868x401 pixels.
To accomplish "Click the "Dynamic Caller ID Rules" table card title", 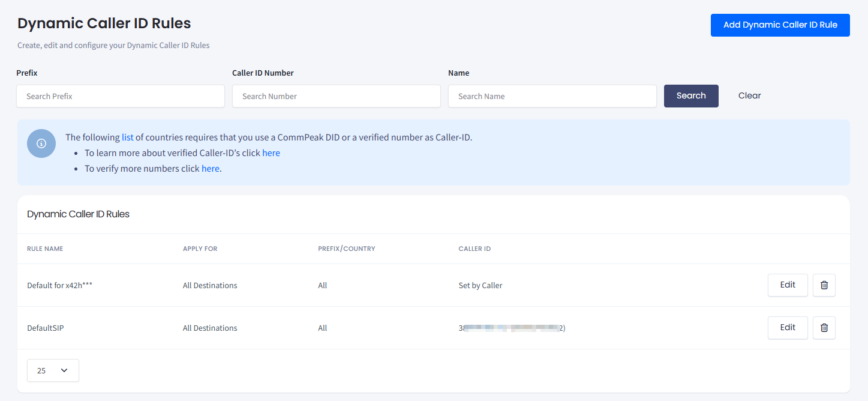I will coord(79,214).
